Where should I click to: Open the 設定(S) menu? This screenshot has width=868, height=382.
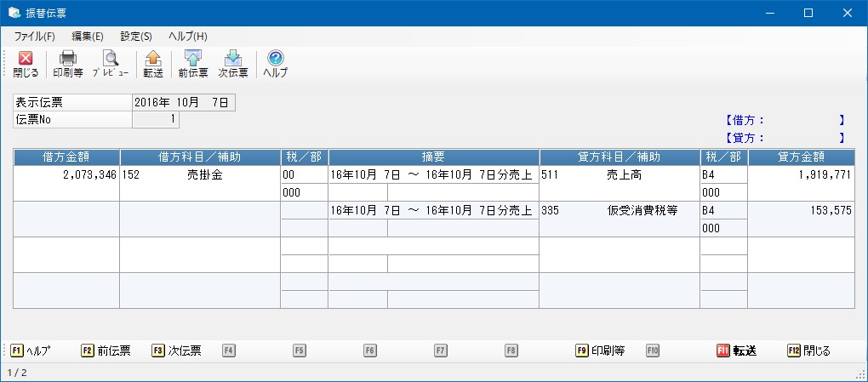point(136,37)
